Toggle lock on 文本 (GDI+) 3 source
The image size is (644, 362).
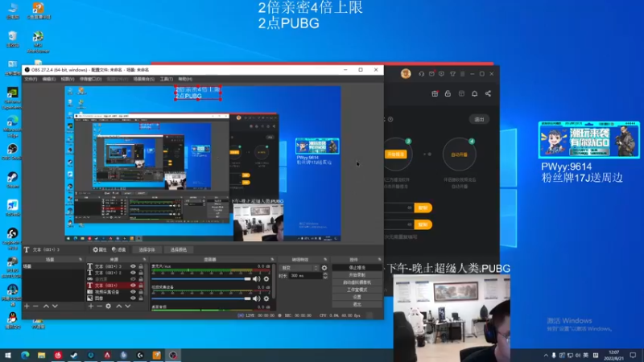141,266
